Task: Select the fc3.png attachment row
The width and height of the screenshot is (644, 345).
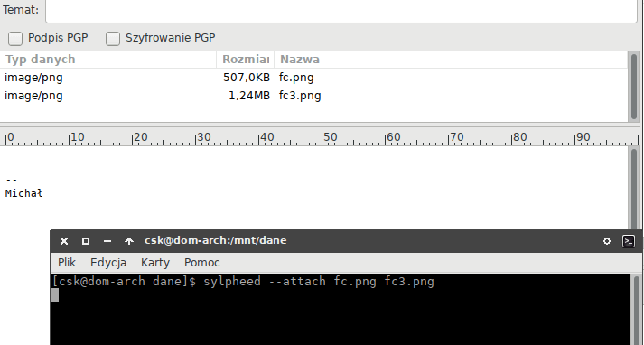Action: tap(313, 96)
